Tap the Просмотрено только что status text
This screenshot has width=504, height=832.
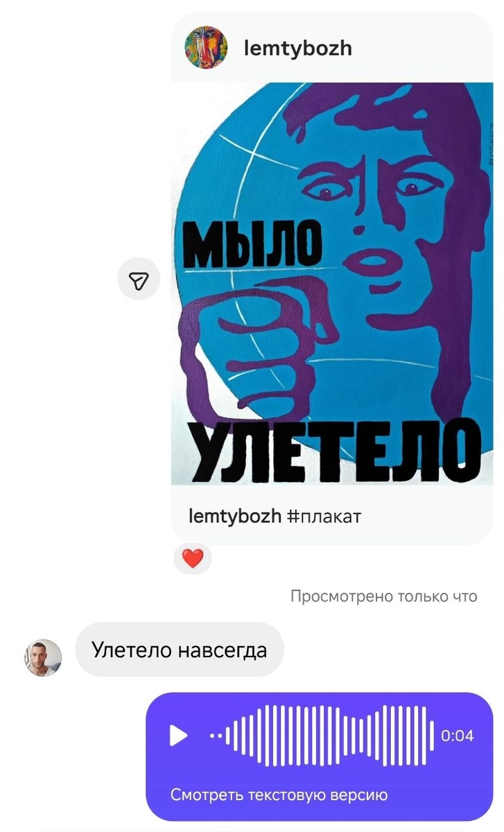coord(384,596)
